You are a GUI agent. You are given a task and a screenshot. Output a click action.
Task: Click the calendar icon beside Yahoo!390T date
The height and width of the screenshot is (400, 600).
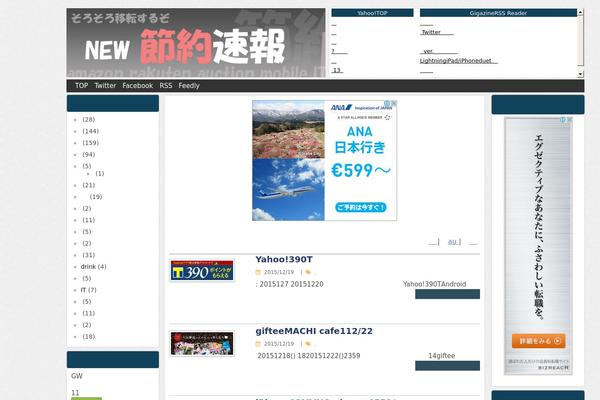258,272
